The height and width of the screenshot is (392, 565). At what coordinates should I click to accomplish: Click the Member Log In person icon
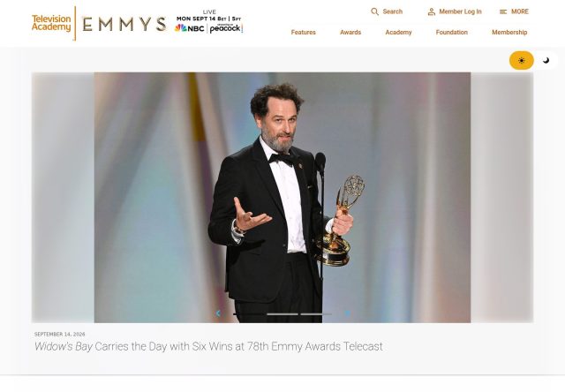tap(432, 11)
